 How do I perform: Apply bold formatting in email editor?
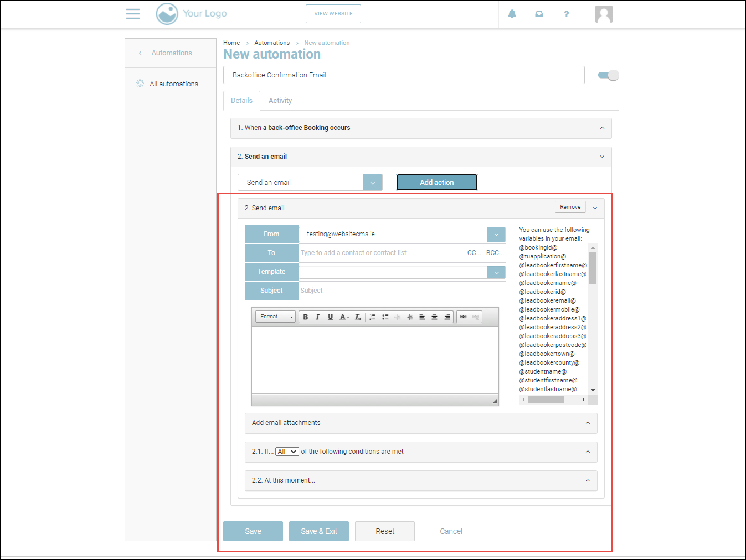(x=305, y=317)
